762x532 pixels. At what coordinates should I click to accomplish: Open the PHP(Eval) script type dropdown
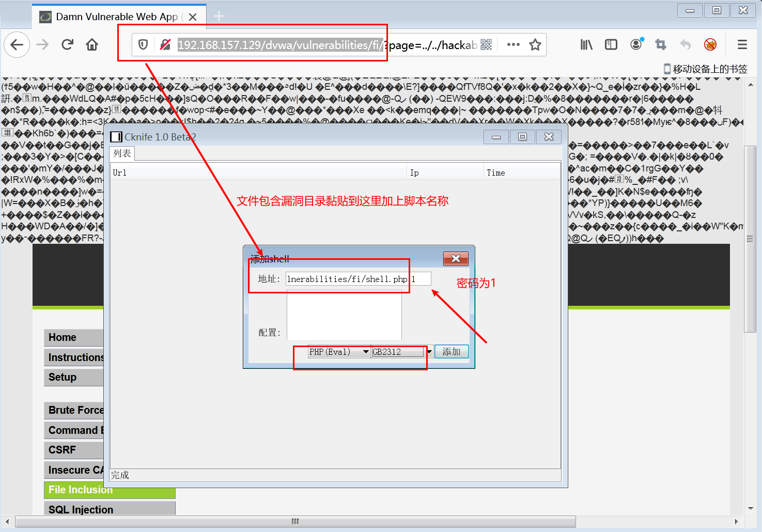click(x=339, y=352)
